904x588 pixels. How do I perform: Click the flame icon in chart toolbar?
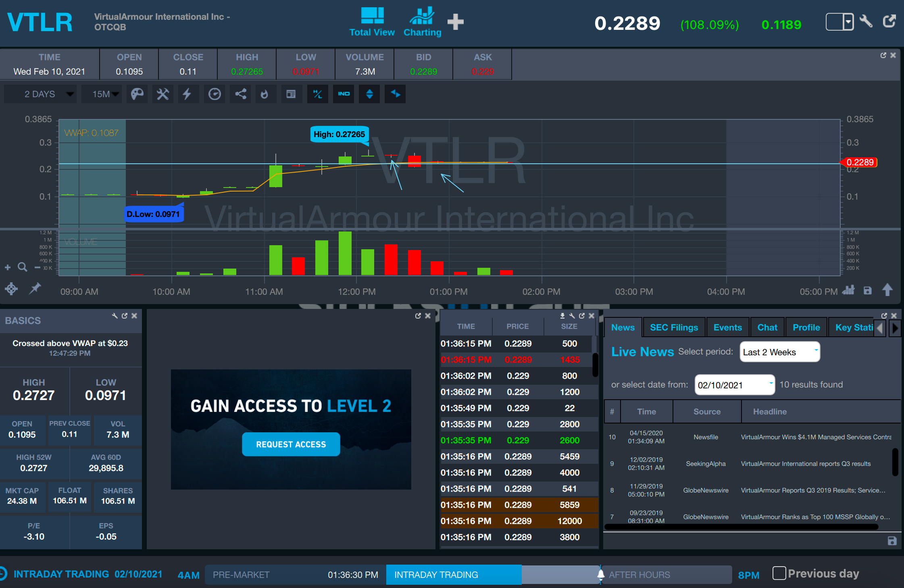tap(264, 94)
